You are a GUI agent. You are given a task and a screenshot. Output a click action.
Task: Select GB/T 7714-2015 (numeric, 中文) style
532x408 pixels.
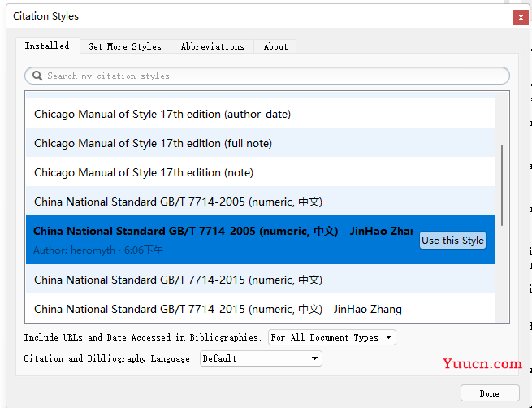click(x=260, y=280)
